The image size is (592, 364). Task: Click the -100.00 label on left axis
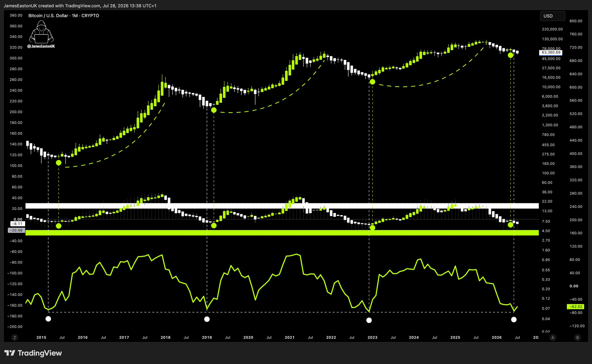point(15,273)
